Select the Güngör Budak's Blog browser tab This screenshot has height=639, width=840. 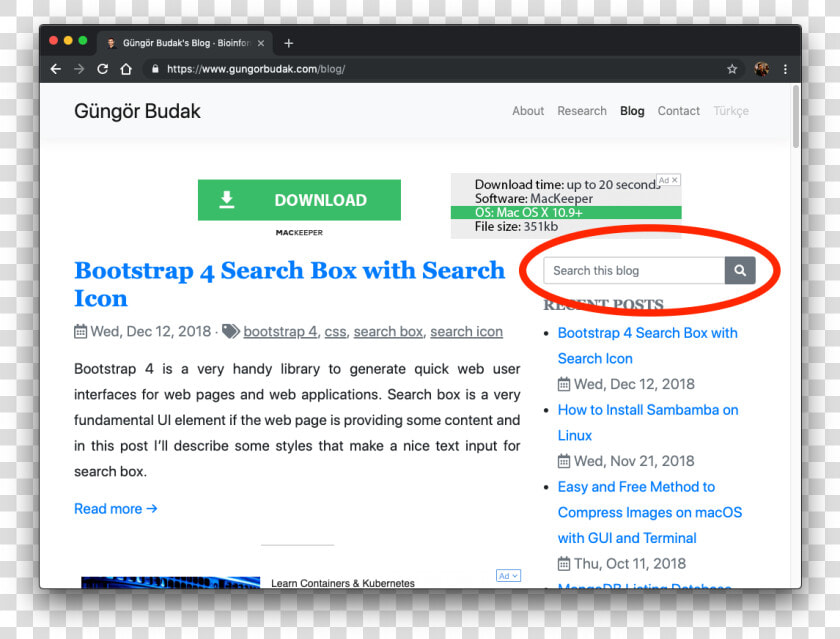click(x=185, y=43)
